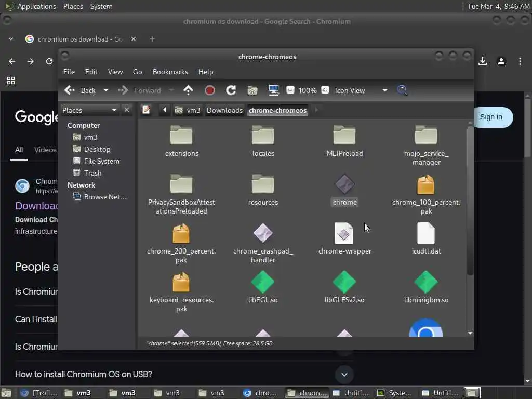532x399 pixels.
Task: Open the Icon View dropdown
Action: pyautogui.click(x=361, y=90)
